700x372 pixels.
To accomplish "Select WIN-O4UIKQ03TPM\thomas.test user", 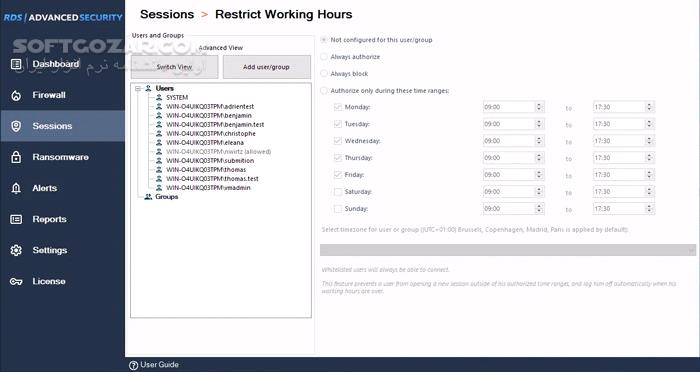I will click(x=212, y=179).
